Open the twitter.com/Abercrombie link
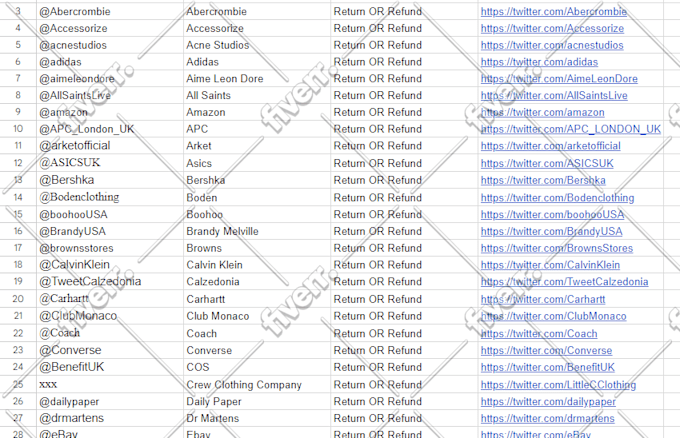Viewport: 680px width, 438px height. (x=553, y=12)
